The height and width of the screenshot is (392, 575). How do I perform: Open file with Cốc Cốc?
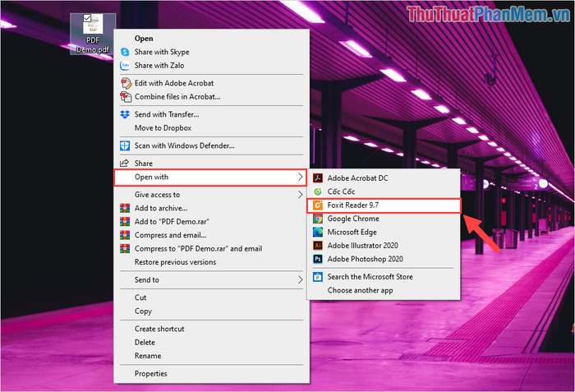pos(384,191)
